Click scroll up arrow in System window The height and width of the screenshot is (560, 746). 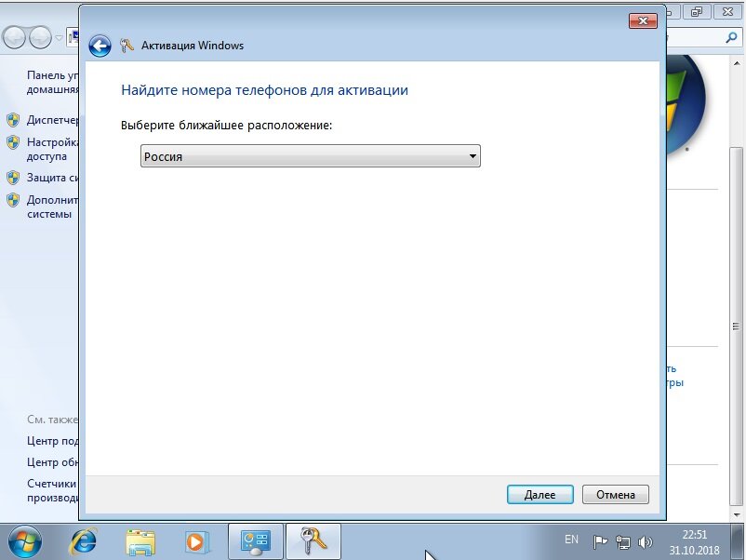click(x=737, y=63)
